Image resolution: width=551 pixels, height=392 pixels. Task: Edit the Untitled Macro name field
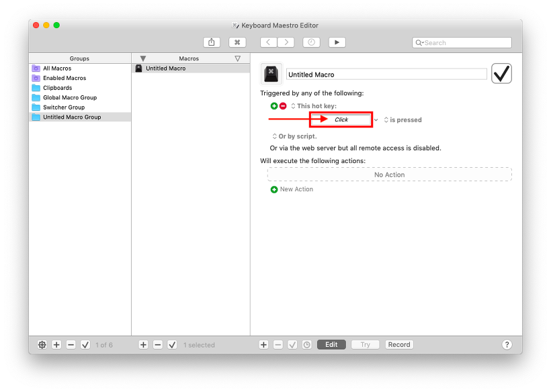coord(386,75)
